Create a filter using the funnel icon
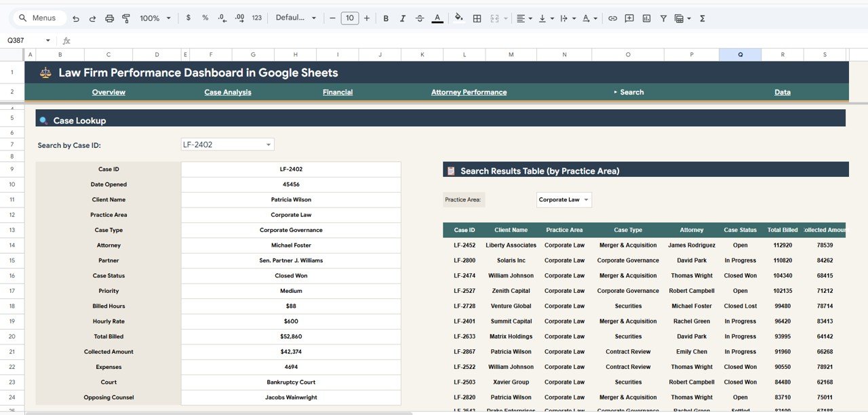Image resolution: width=868 pixels, height=415 pixels. point(663,18)
